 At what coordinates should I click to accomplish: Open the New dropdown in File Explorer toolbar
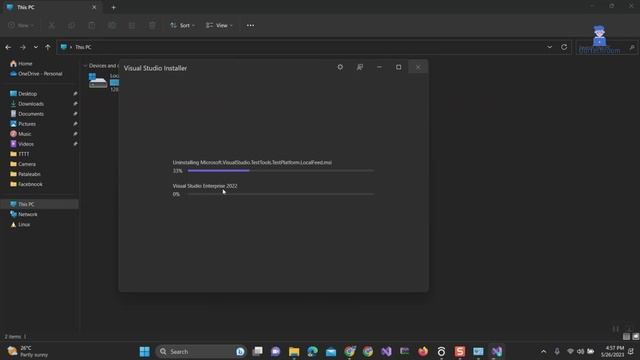pos(20,25)
